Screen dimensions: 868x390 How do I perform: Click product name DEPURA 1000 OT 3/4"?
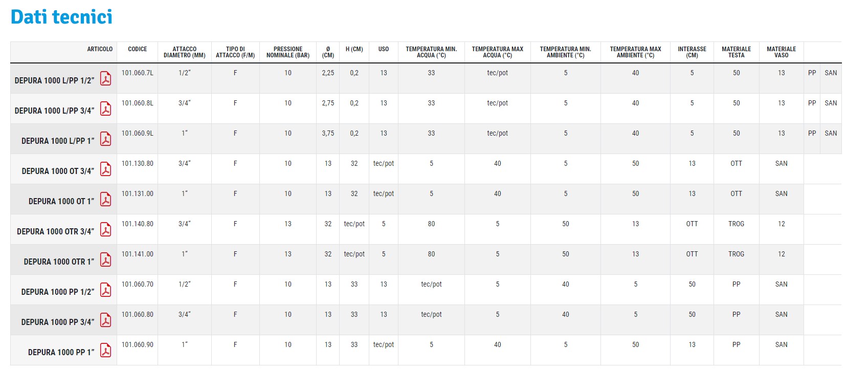click(x=58, y=171)
